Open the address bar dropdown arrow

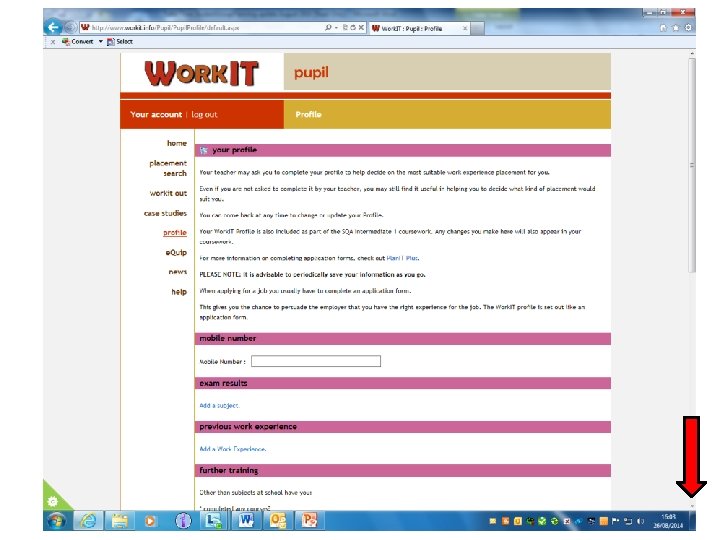[x=336, y=28]
